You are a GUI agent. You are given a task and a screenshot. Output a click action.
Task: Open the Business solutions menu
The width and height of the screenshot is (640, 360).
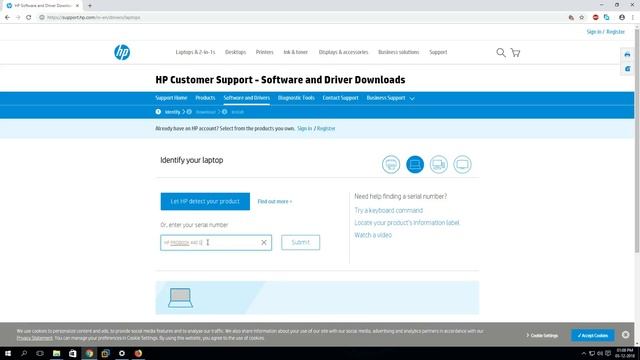pos(398,52)
